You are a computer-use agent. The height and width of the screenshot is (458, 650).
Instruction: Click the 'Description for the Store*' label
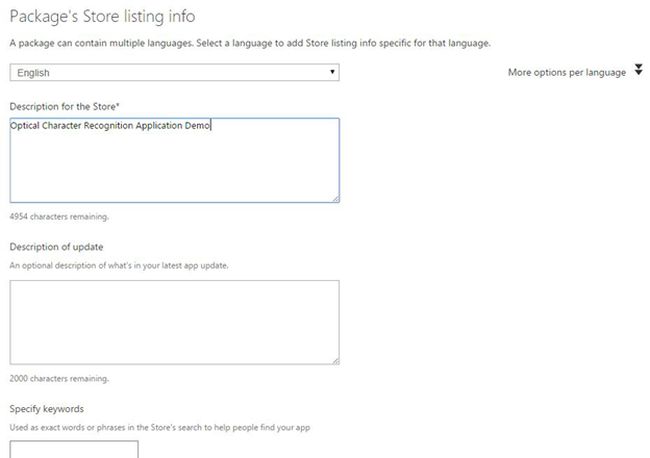[x=64, y=107]
